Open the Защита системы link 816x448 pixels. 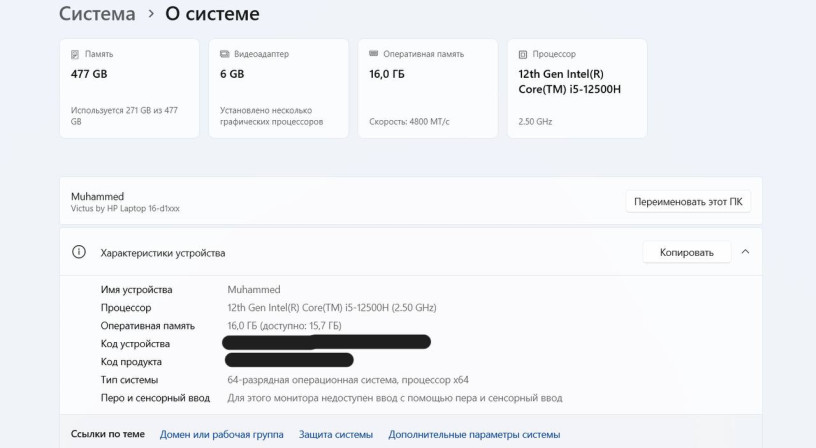pyautogui.click(x=335, y=435)
